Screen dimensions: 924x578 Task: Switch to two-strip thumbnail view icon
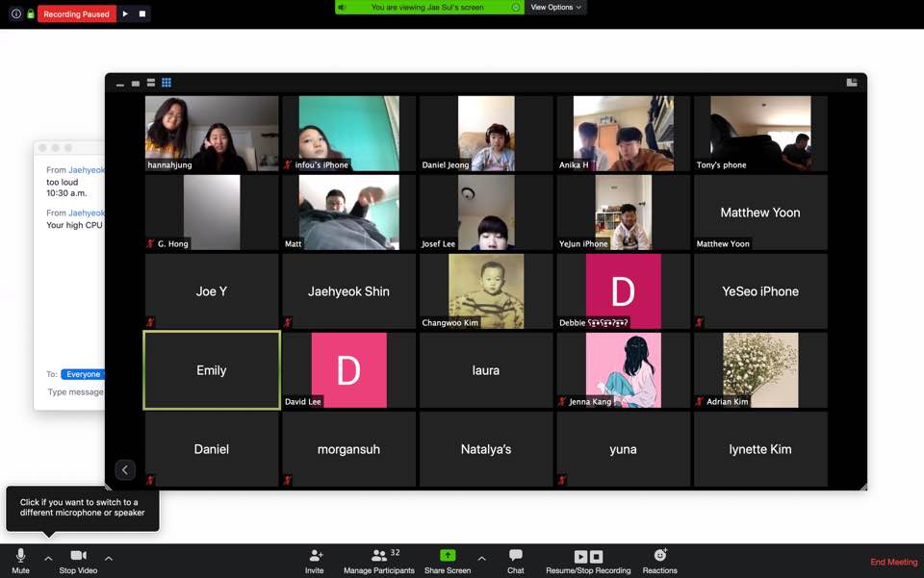[x=151, y=83]
